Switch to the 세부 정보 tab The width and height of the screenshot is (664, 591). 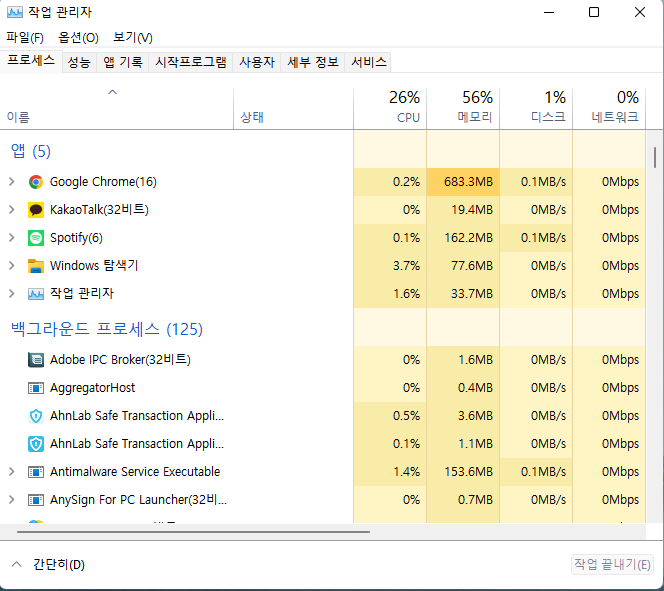tap(313, 62)
